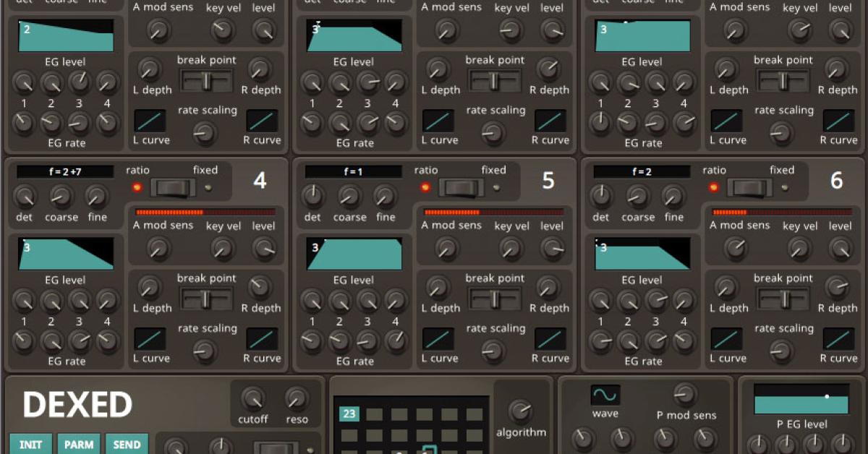Click operator 6 rate scaling knob
This screenshot has height=454, width=868.
(x=781, y=351)
